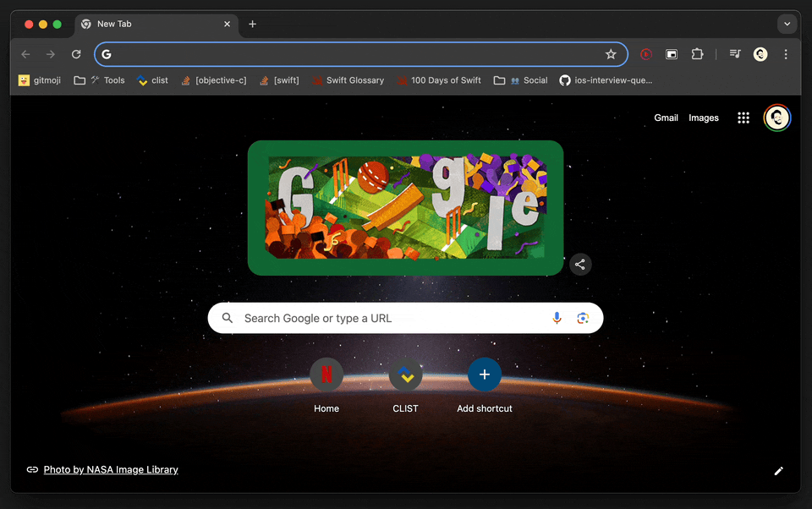Reload the current page

pyautogui.click(x=76, y=54)
